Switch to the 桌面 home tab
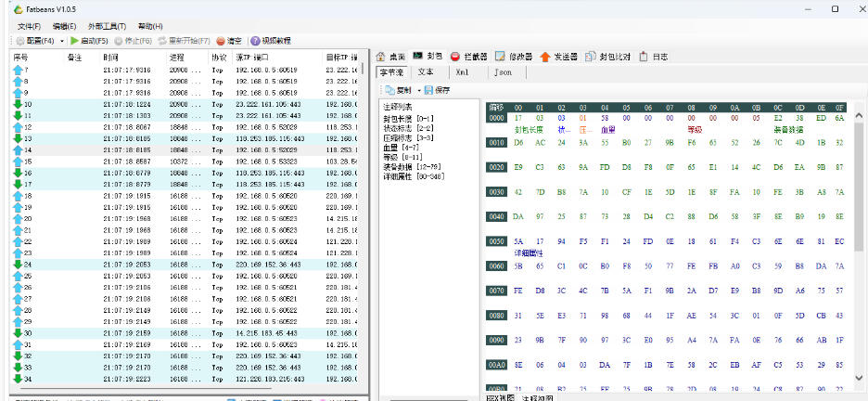868x401 pixels. click(x=390, y=57)
